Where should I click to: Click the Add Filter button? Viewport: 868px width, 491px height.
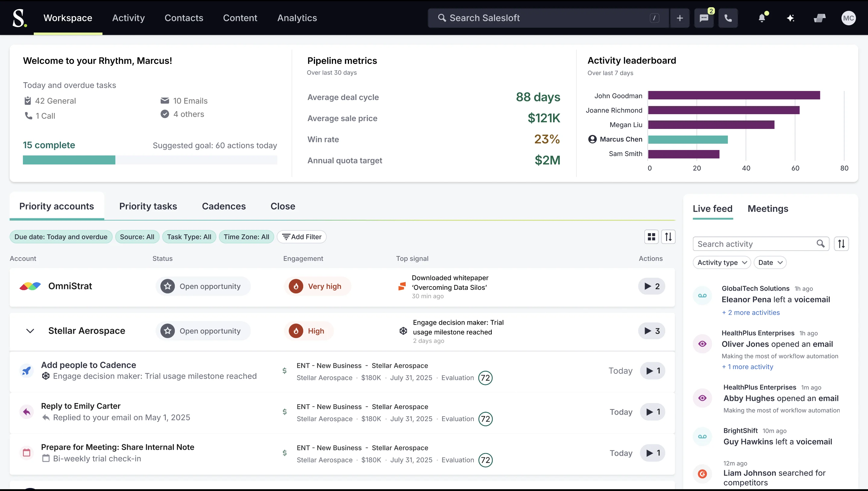(x=302, y=237)
